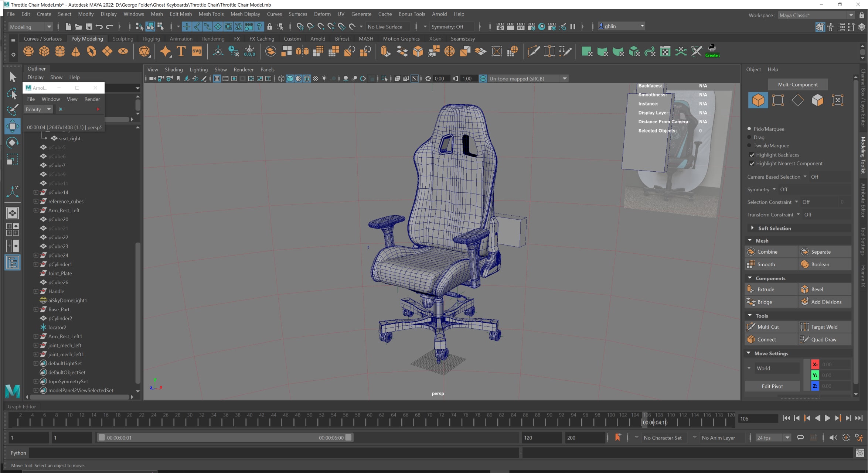Open the Mesh Tools menu
Image resolution: width=868 pixels, height=473 pixels.
point(211,14)
